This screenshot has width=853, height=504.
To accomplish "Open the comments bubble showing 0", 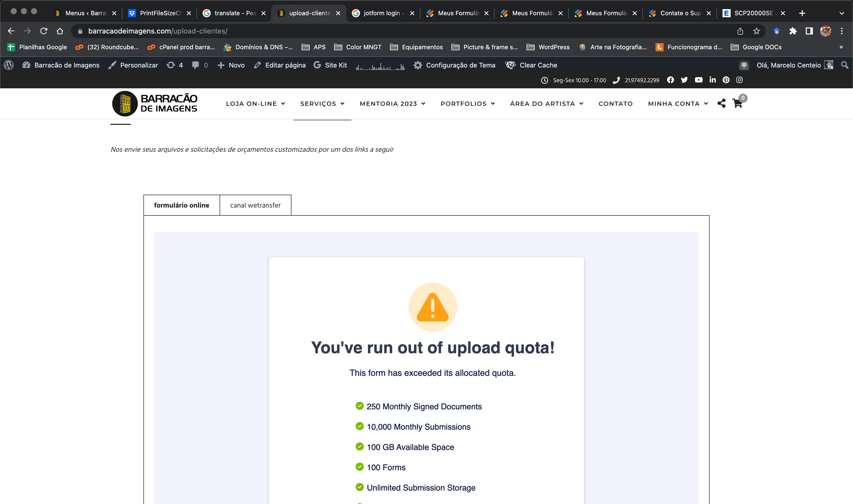I will coord(196,65).
